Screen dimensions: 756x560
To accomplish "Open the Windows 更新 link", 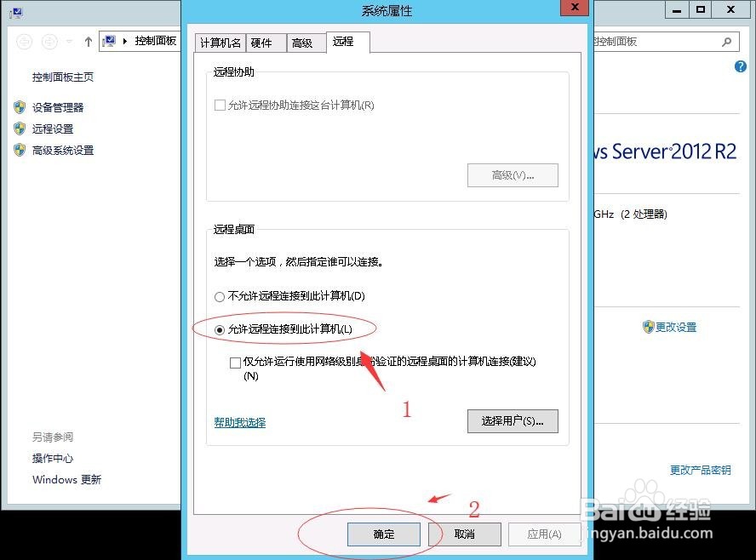I will coord(66,479).
